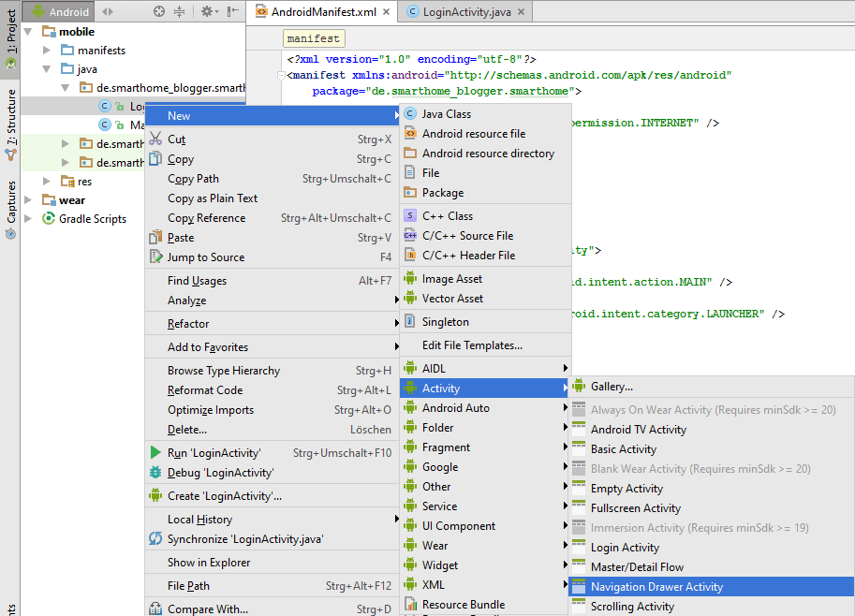The width and height of the screenshot is (855, 616).
Task: Switch to the LoginActivity.java tab
Action: 465,12
